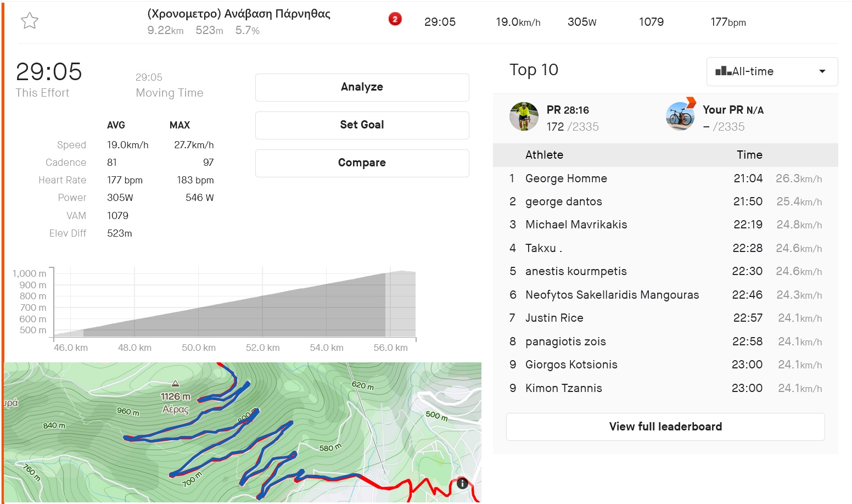Screen dimensions: 852x504
Task: Click the Athlete column header
Action: pos(544,155)
